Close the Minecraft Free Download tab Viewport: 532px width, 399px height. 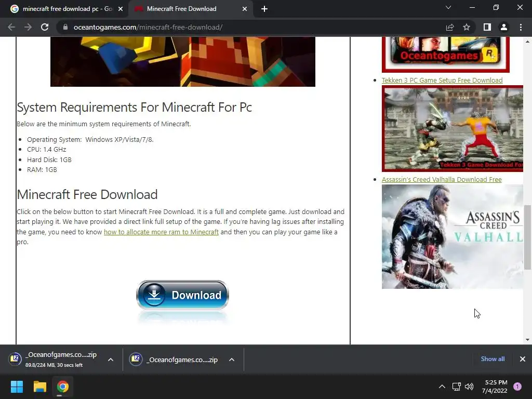point(245,9)
